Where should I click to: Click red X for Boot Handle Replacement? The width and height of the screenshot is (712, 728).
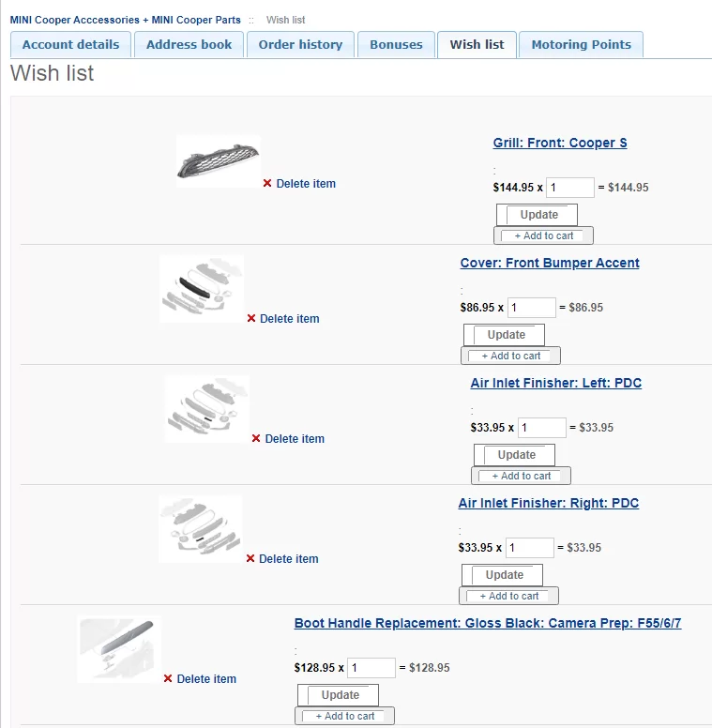click(168, 679)
